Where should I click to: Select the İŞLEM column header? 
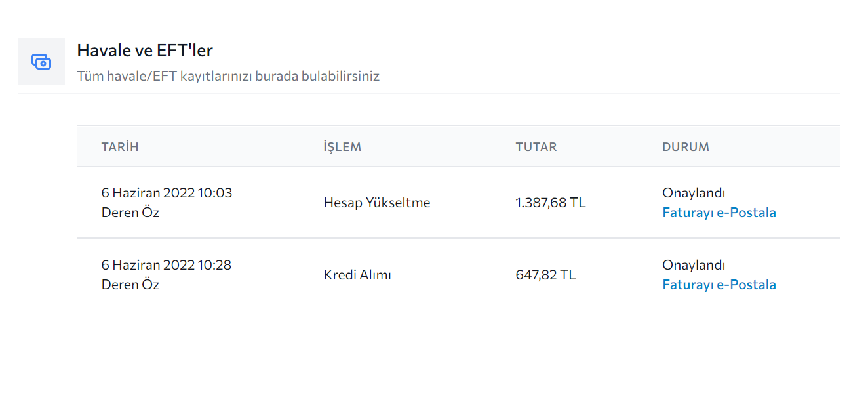point(342,147)
